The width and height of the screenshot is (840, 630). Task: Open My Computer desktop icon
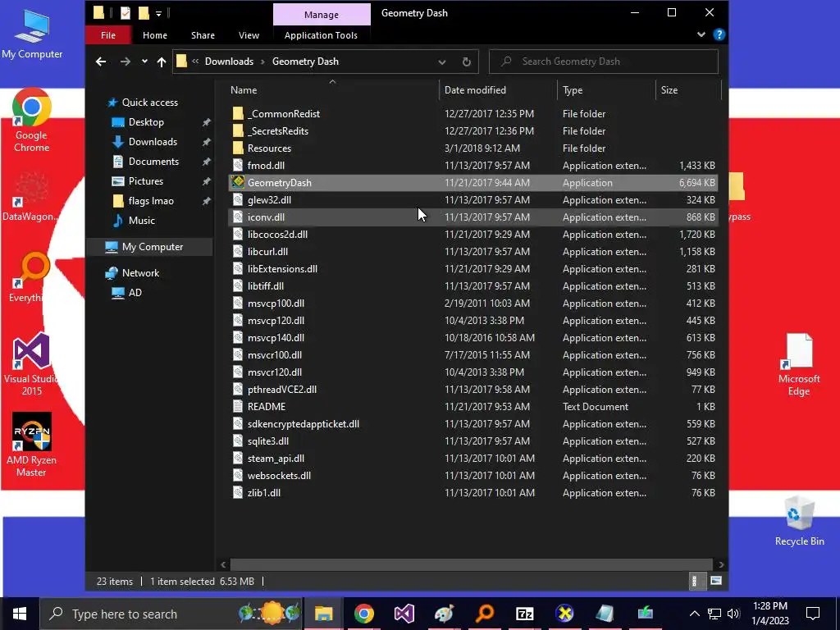tap(32, 34)
